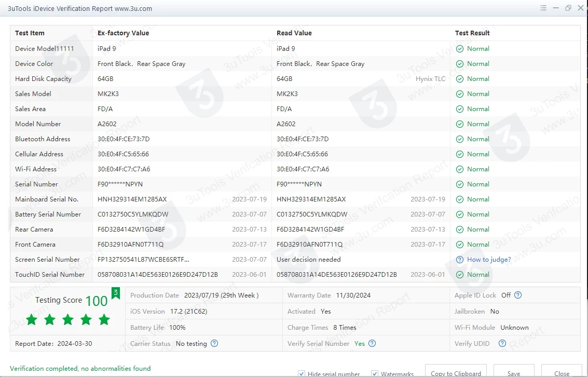The height and width of the screenshot is (377, 588).
Task: Click the first green rating star
Action: click(x=32, y=320)
